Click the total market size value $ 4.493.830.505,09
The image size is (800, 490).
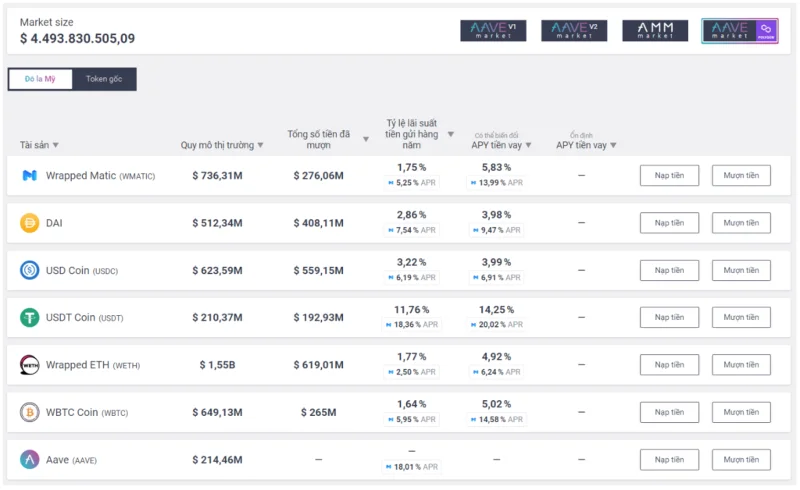point(78,38)
